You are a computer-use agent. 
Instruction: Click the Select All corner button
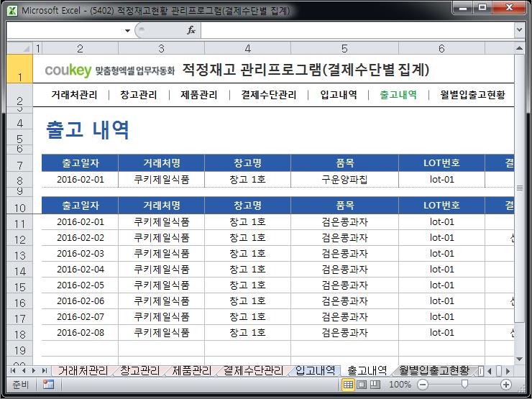[x=19, y=48]
